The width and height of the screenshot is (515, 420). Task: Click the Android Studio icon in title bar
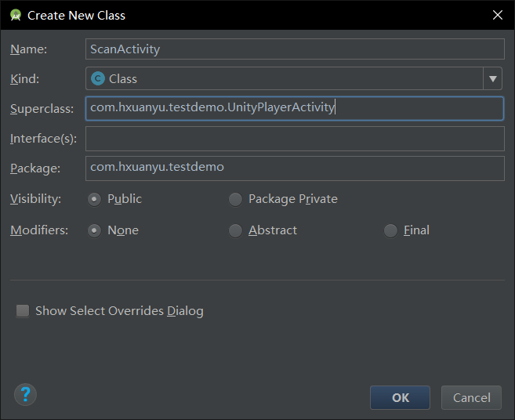tap(15, 15)
